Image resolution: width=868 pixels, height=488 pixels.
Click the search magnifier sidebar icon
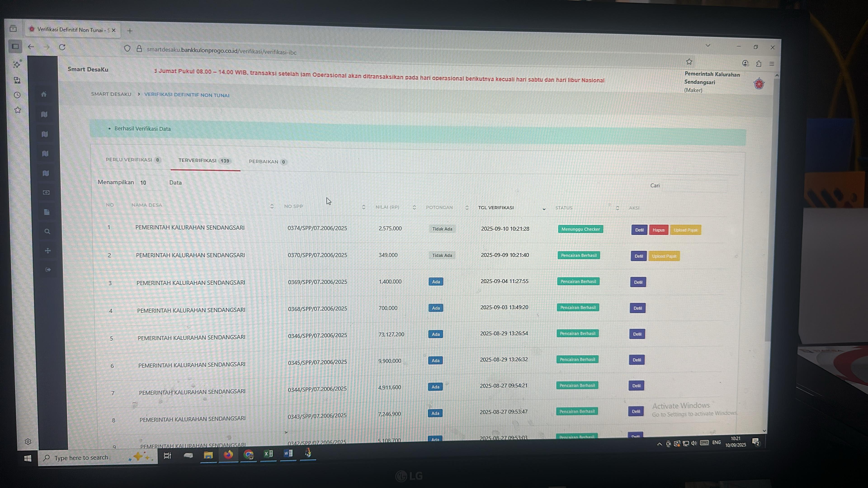pos(47,231)
